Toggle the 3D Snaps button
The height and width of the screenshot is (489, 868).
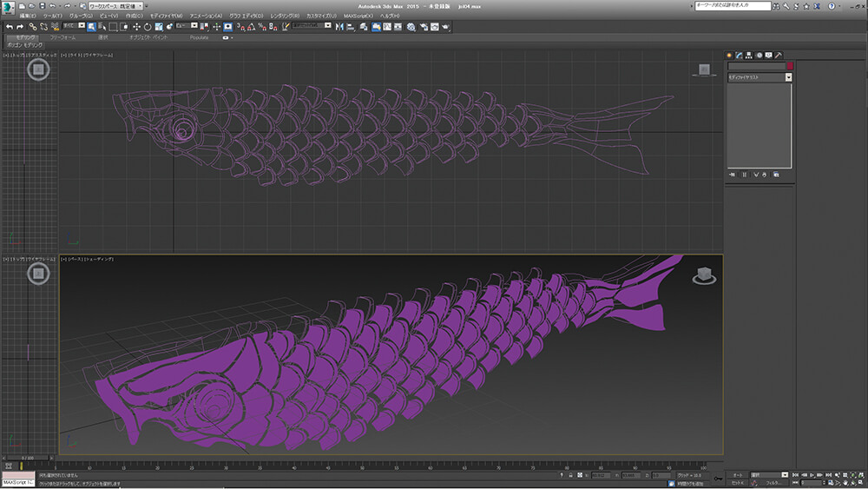click(x=240, y=27)
